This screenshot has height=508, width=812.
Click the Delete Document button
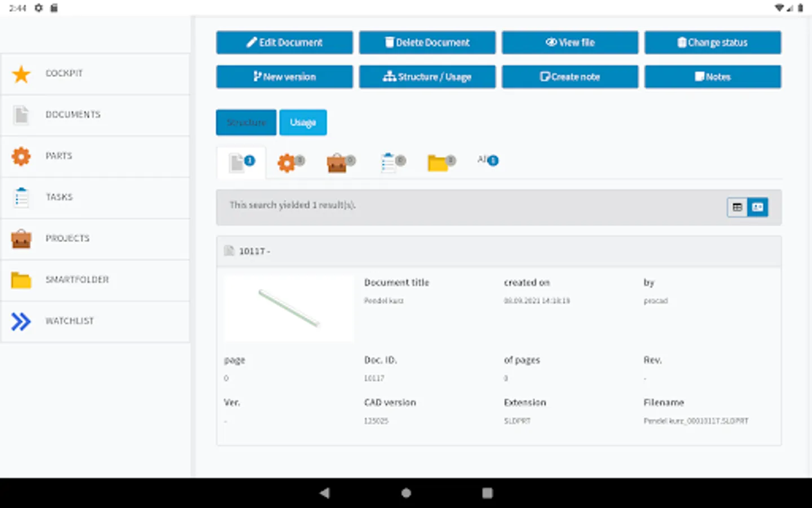(x=427, y=42)
